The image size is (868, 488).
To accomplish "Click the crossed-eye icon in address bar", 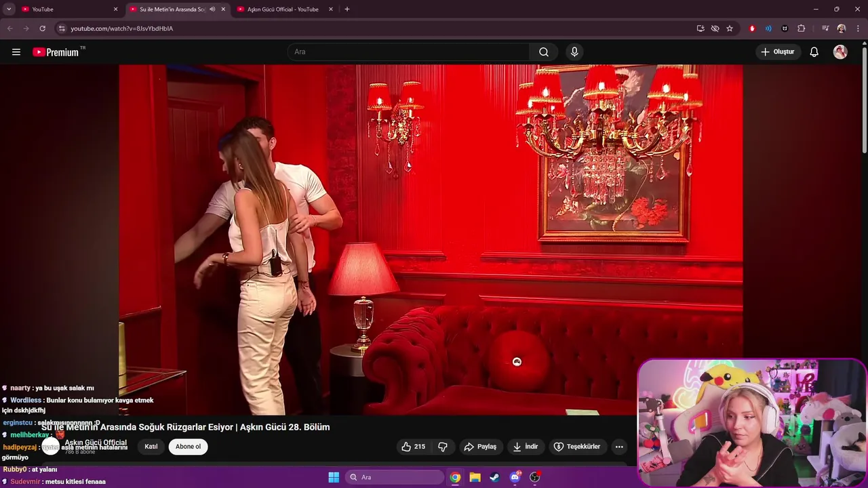I will 715,28.
